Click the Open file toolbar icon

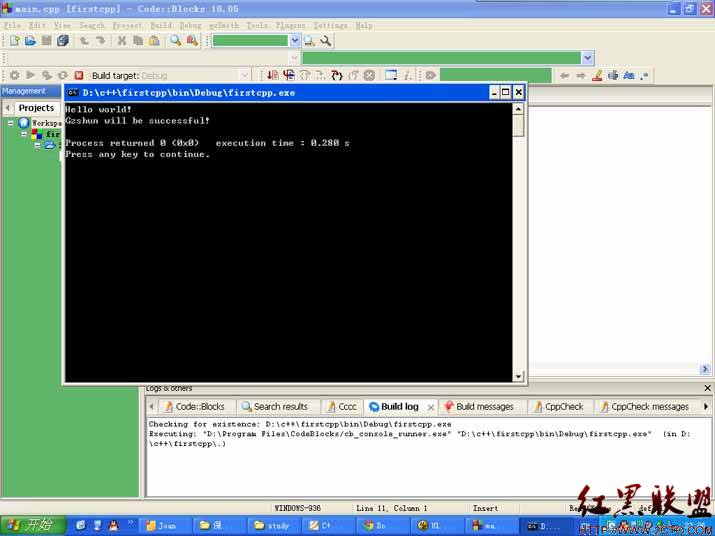click(31, 41)
